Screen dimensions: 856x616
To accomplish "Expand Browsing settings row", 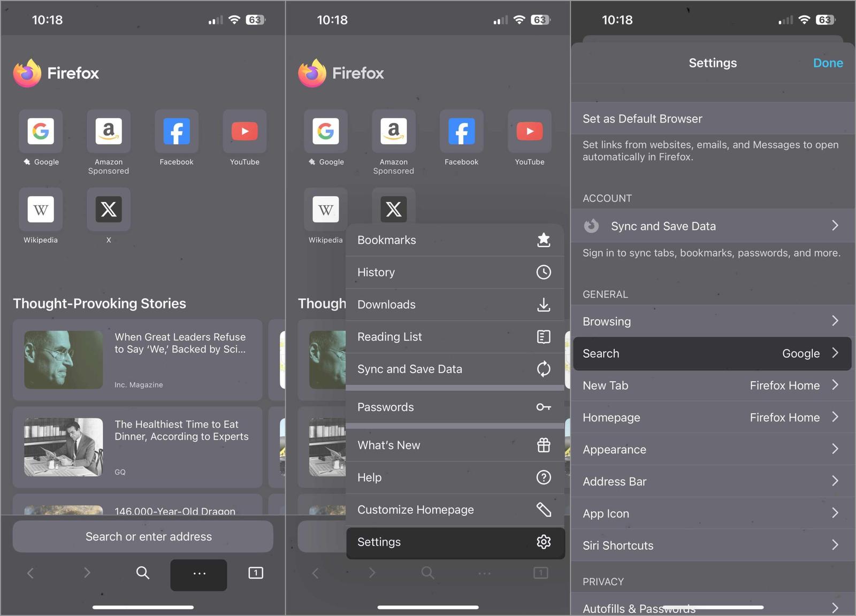I will pos(713,321).
